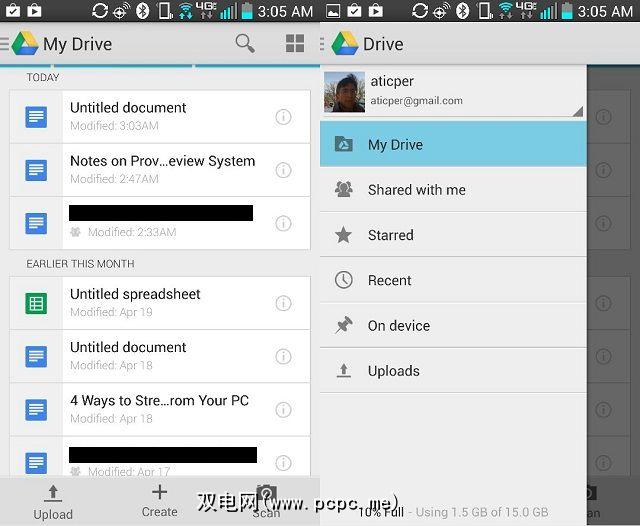The image size is (640, 526).
Task: Open doc icon of Untitled document 3:03AM
Action: 36,117
